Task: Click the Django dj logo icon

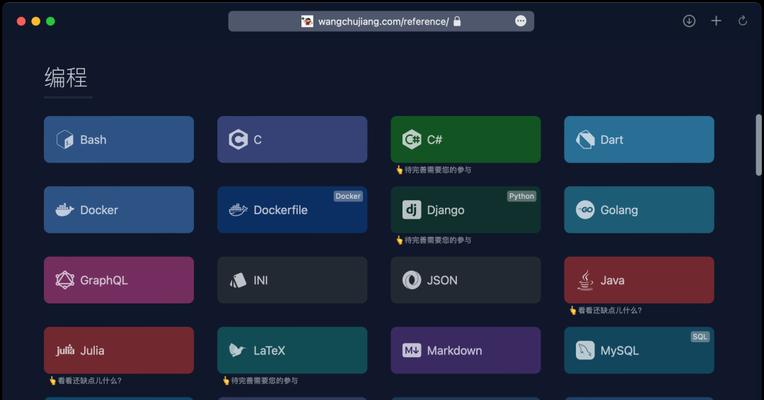Action: (x=411, y=210)
